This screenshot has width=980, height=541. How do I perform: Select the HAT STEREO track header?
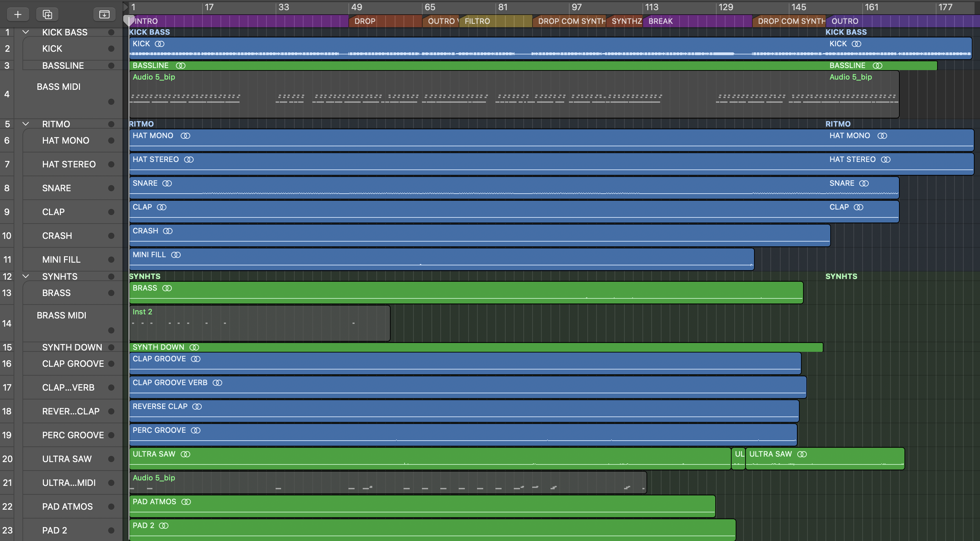(x=69, y=164)
